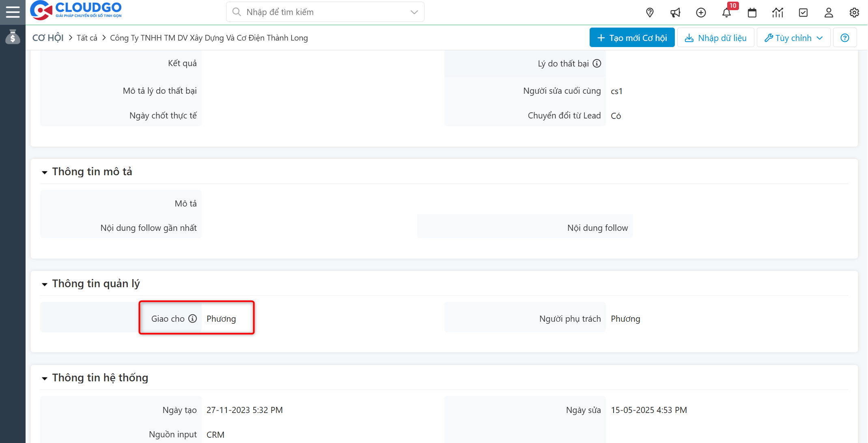The image size is (868, 443).
Task: Open the Tùy chỉnh dropdown menu
Action: pos(793,37)
